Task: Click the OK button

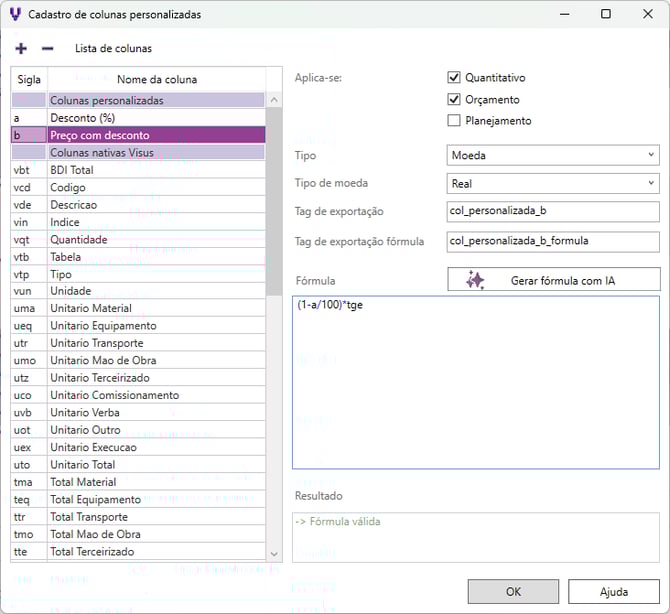Action: [x=513, y=591]
